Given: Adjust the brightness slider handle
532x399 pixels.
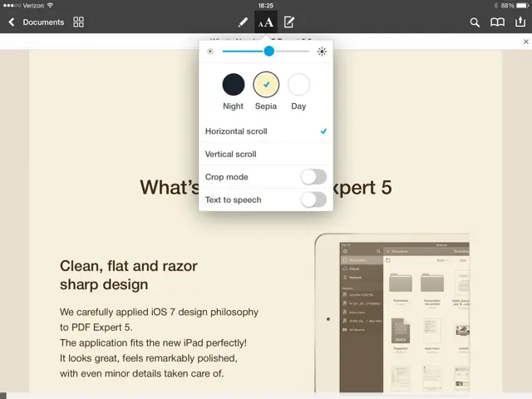Looking at the screenshot, I should click(x=269, y=52).
